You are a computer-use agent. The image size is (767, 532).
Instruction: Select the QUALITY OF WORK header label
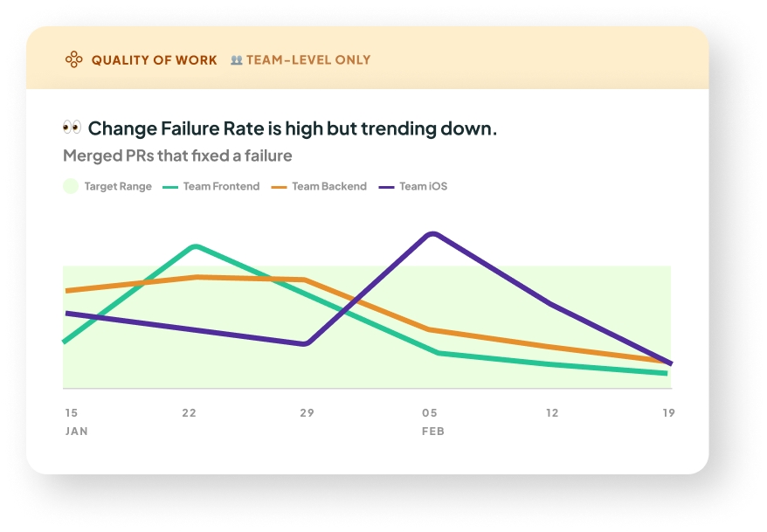point(155,60)
